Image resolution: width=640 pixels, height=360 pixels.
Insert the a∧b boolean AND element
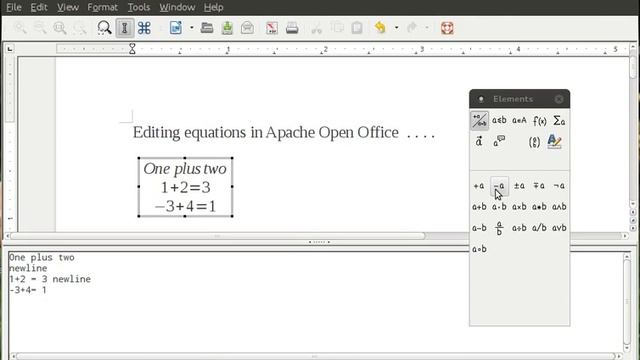[559, 207]
